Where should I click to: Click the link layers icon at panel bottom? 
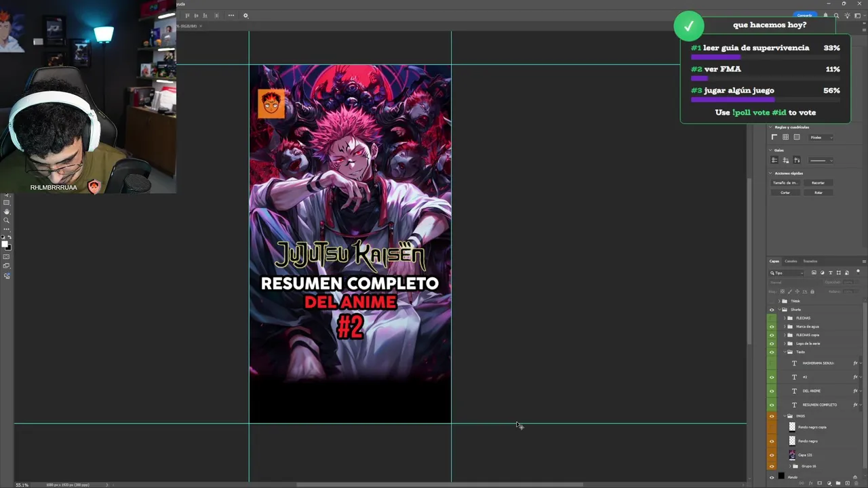tap(802, 483)
